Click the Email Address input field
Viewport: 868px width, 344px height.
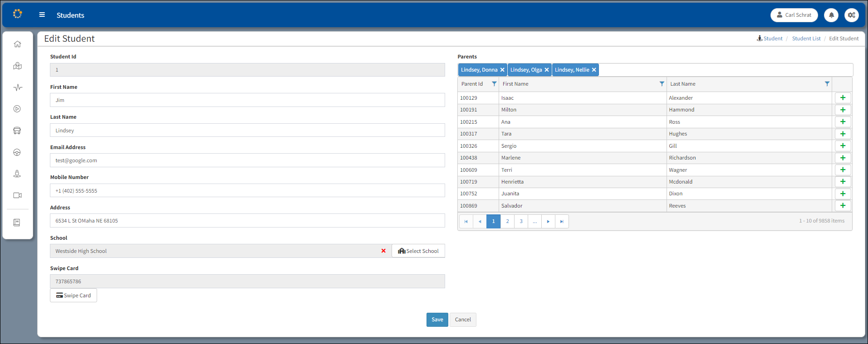[247, 160]
